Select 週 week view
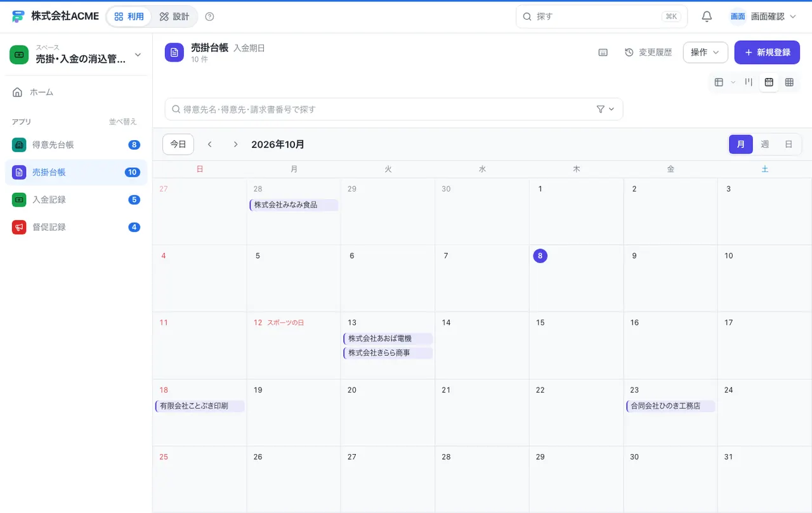812x513 pixels. tap(765, 145)
